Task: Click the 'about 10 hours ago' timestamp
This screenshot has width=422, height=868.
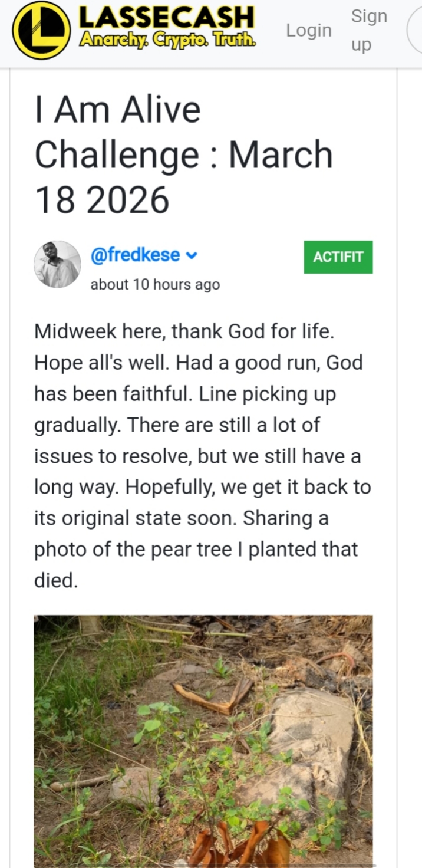Action: [155, 284]
